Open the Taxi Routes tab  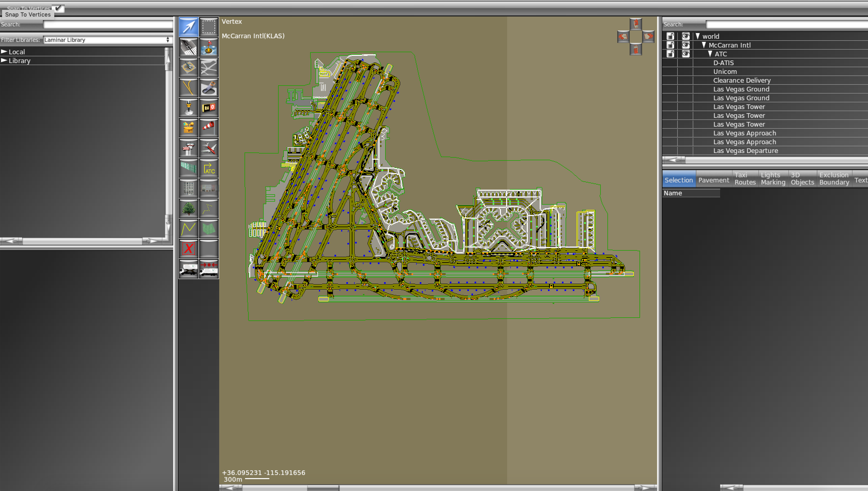[745, 178]
